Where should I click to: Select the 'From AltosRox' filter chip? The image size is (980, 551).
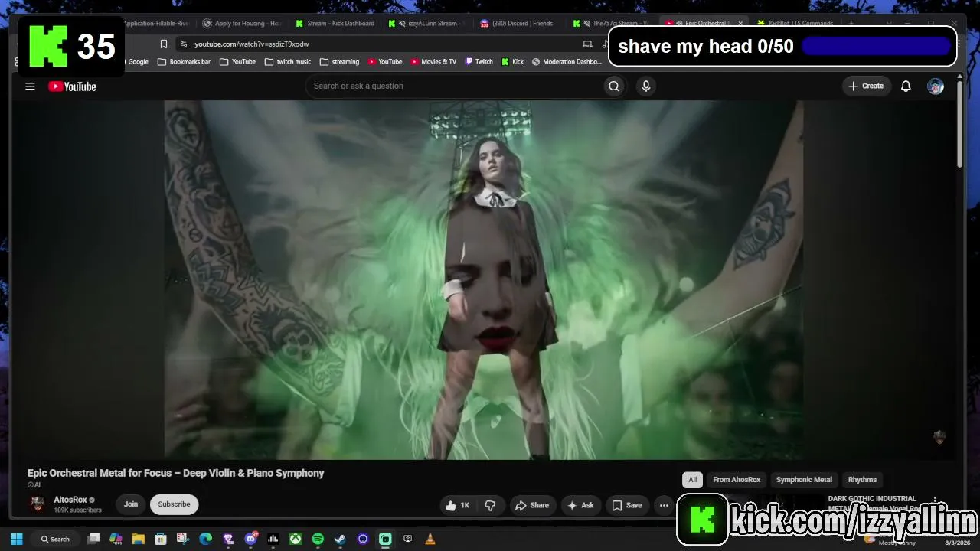737,480
